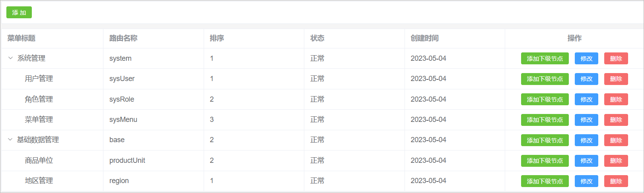The image size is (644, 193).
Task: Add child node under 商品单位
Action: tap(545, 160)
